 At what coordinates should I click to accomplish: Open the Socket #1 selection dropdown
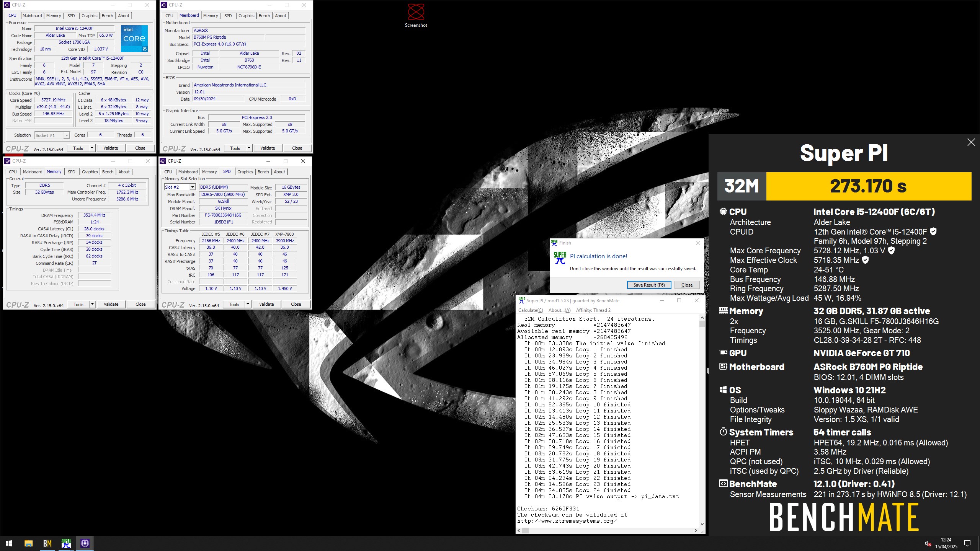[67, 135]
